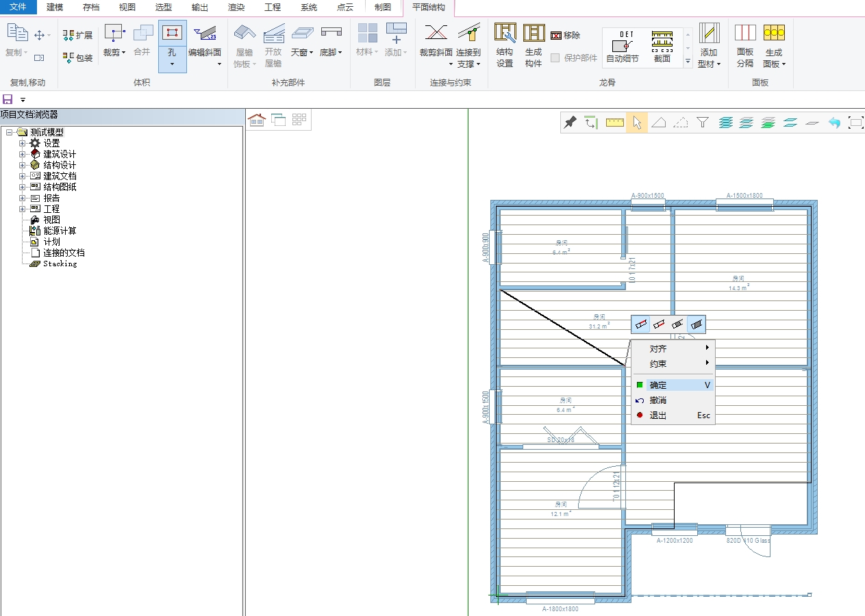Switch to the 建模 ribbon tab

click(x=55, y=8)
